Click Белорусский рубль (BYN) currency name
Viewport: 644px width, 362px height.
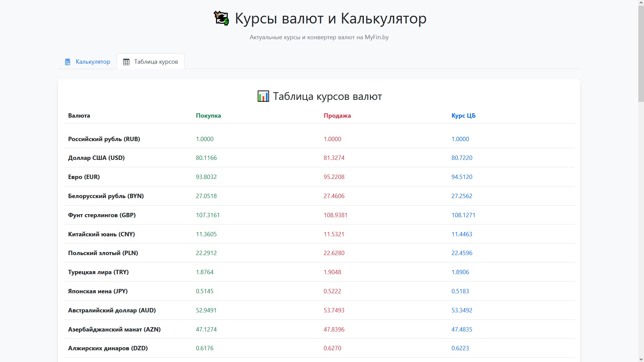[106, 196]
